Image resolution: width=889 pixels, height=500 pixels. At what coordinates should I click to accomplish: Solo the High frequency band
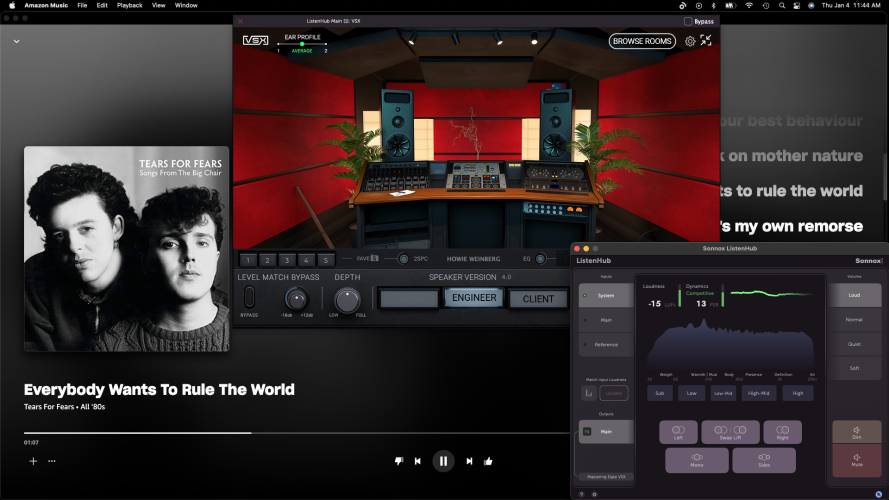tap(798, 393)
